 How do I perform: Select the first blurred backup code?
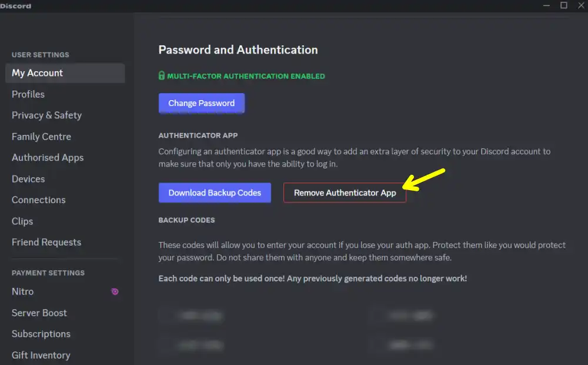point(191,316)
